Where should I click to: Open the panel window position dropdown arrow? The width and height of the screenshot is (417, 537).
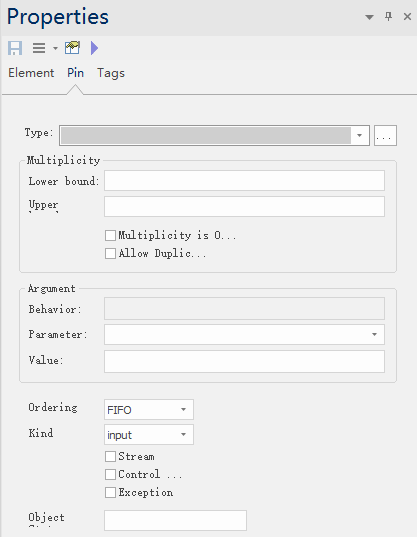tap(369, 17)
